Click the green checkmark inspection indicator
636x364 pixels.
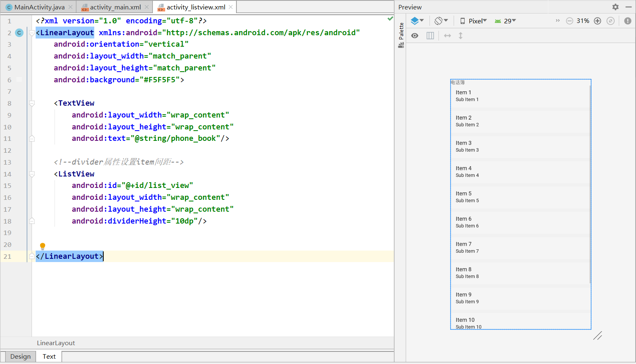tap(390, 18)
